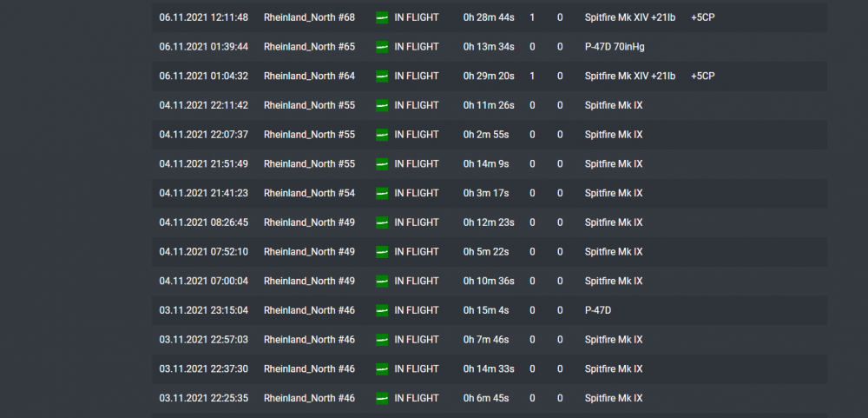The image size is (868, 418).
Task: Click the green status icon for 23:15:04 sortie
Action: tap(381, 310)
